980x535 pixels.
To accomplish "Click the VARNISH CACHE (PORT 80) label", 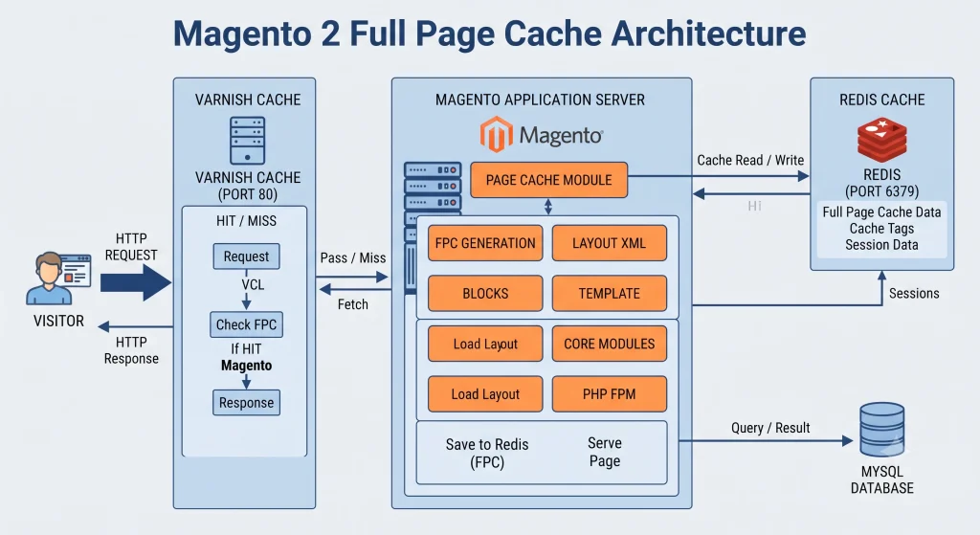I will coord(248,186).
